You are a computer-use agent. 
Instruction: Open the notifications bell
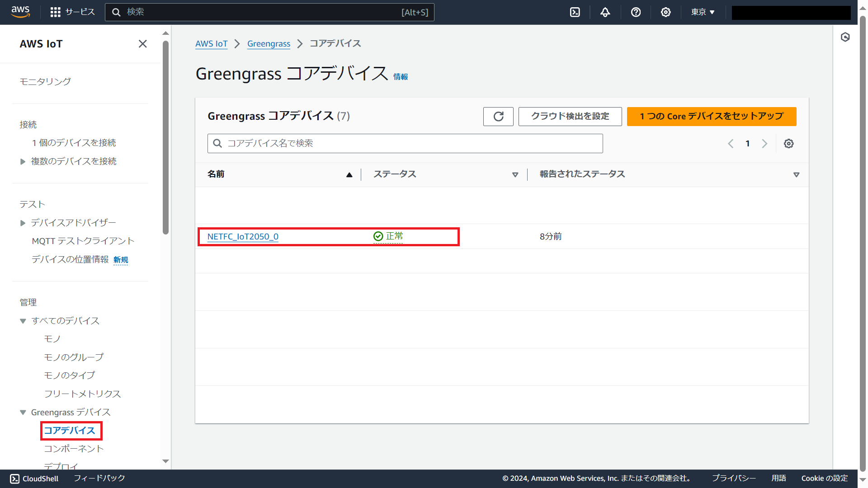click(605, 12)
